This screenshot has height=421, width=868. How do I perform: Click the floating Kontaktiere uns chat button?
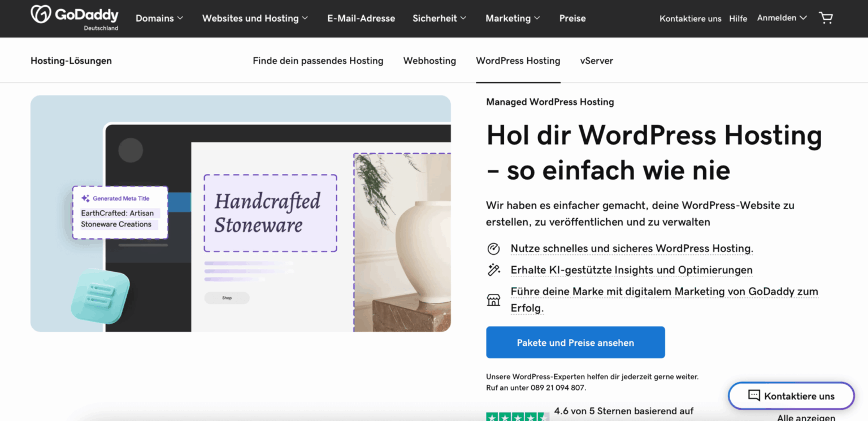pos(791,396)
